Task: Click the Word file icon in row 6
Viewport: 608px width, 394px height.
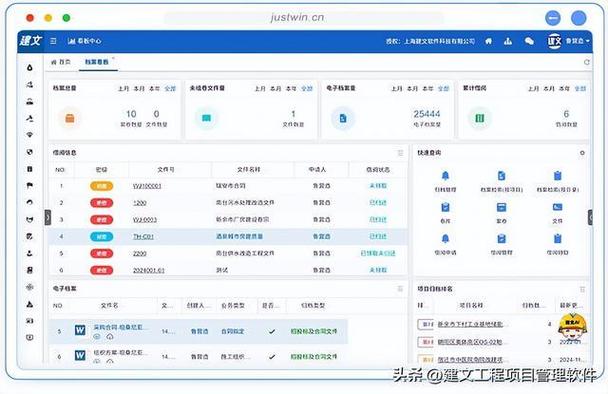Action: (80, 355)
